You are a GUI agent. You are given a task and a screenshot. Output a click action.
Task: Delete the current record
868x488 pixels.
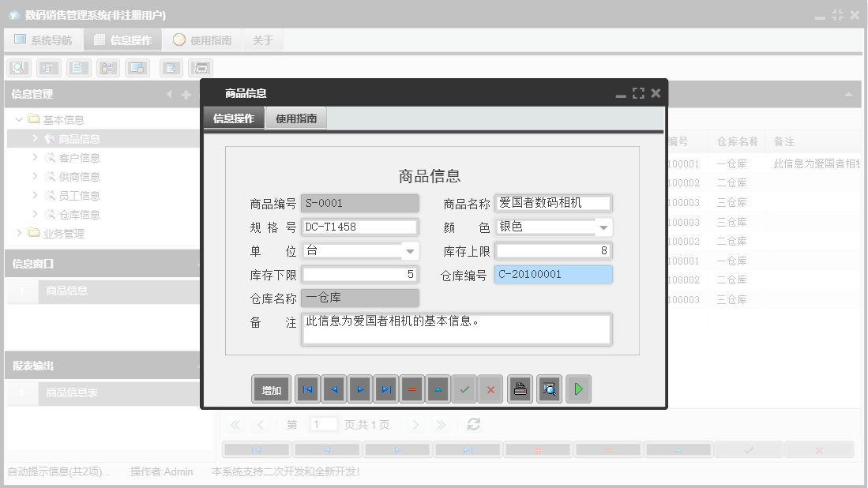coord(411,389)
